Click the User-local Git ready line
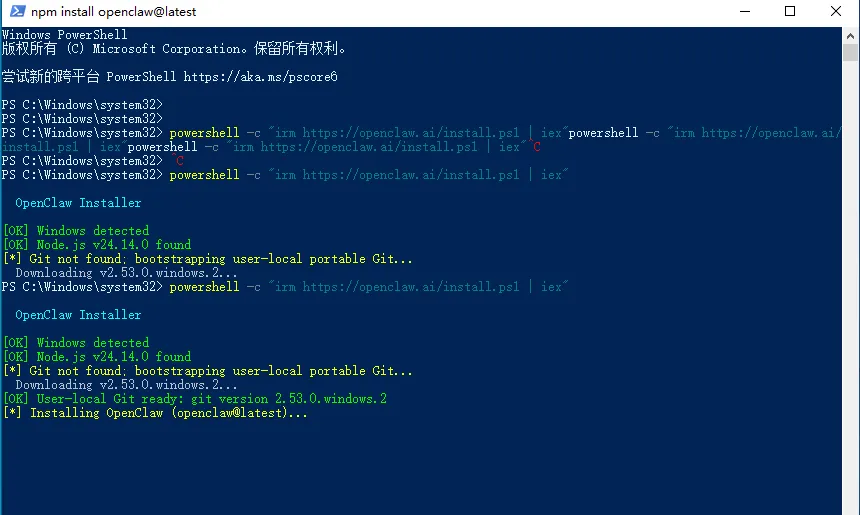 (x=195, y=399)
